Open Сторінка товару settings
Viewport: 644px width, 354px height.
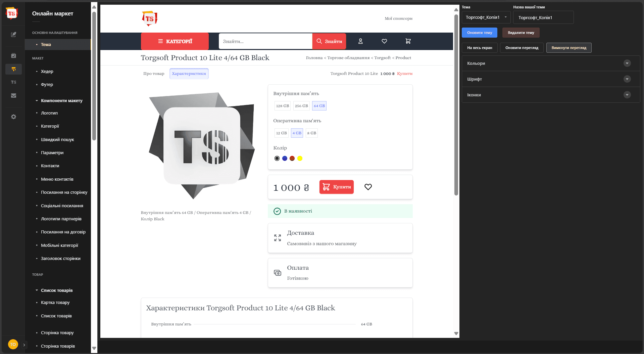tap(57, 333)
